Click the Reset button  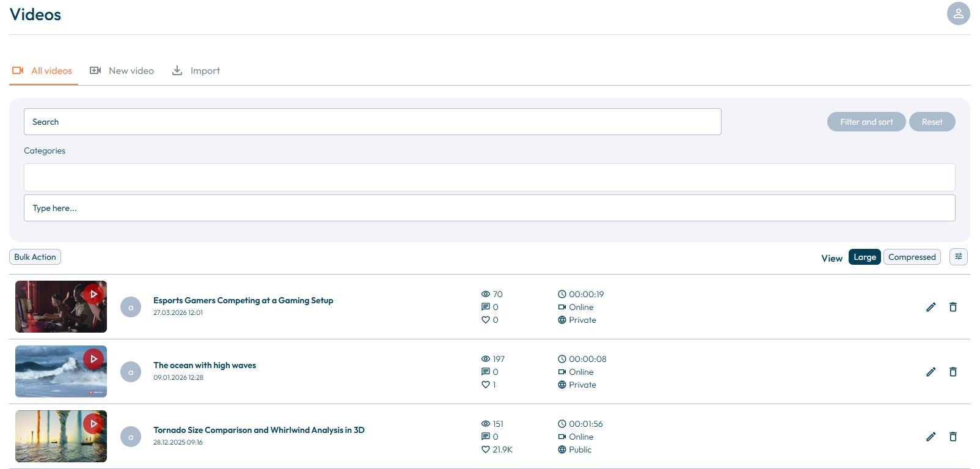[932, 122]
